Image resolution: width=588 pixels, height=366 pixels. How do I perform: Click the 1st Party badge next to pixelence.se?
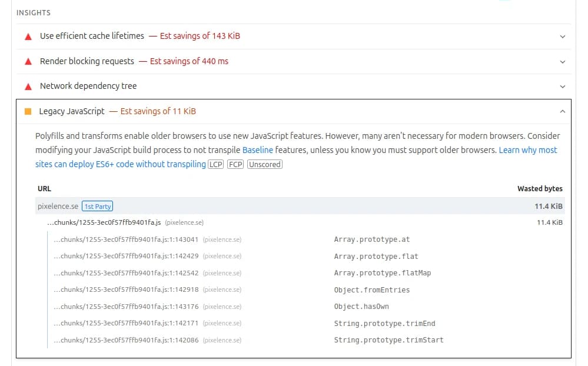[97, 206]
